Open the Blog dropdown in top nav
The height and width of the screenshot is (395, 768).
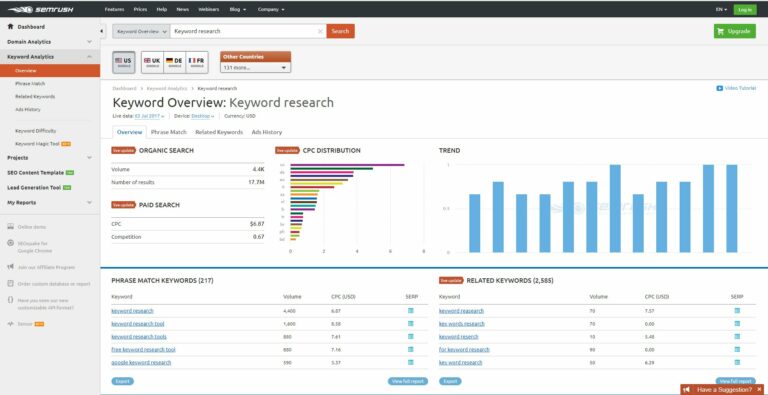coord(237,9)
